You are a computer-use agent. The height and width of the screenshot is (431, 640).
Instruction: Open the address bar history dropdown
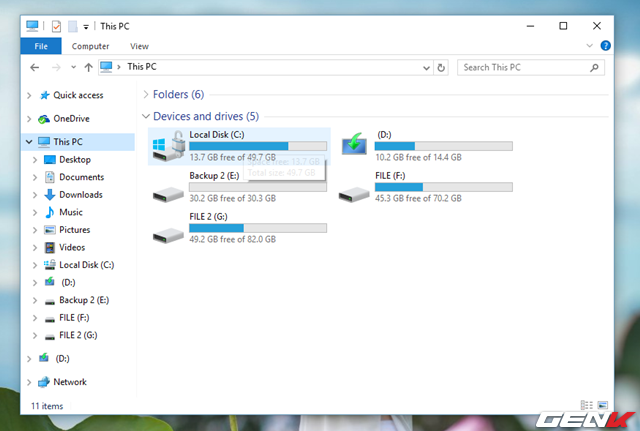point(426,68)
